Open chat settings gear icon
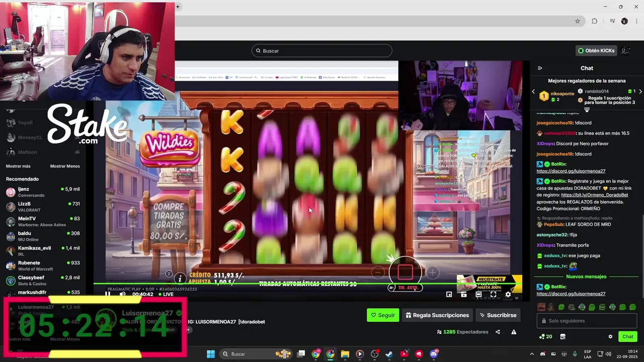 (610, 337)
